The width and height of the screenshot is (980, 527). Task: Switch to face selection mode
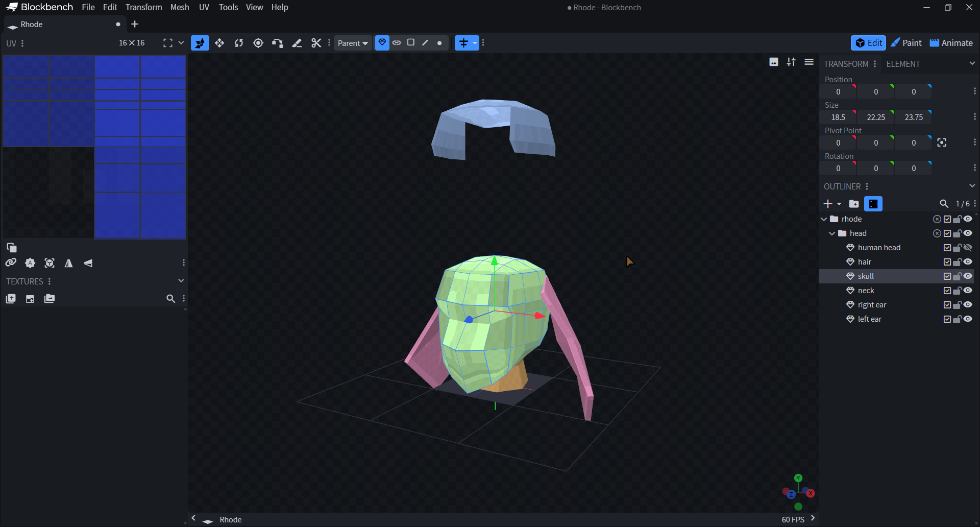coord(411,43)
